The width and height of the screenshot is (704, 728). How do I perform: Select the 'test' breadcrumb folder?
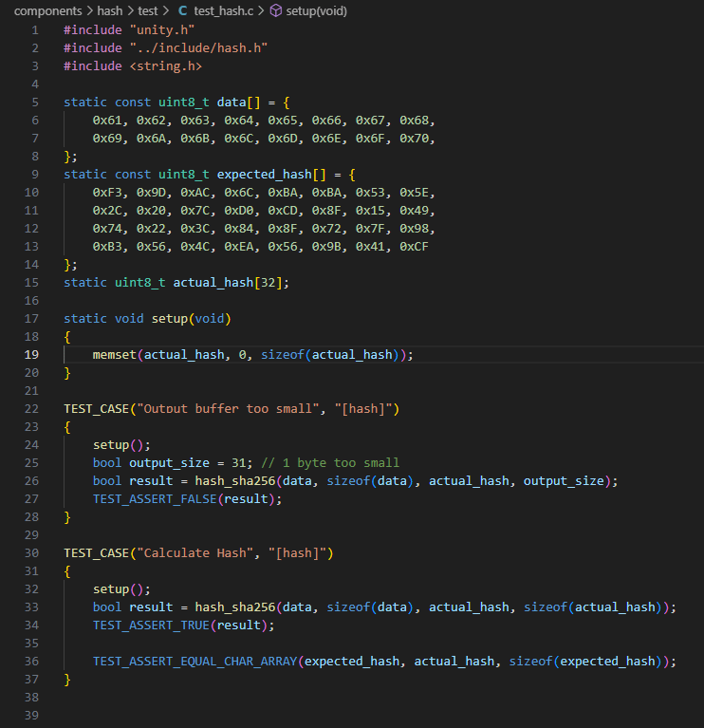point(148,10)
